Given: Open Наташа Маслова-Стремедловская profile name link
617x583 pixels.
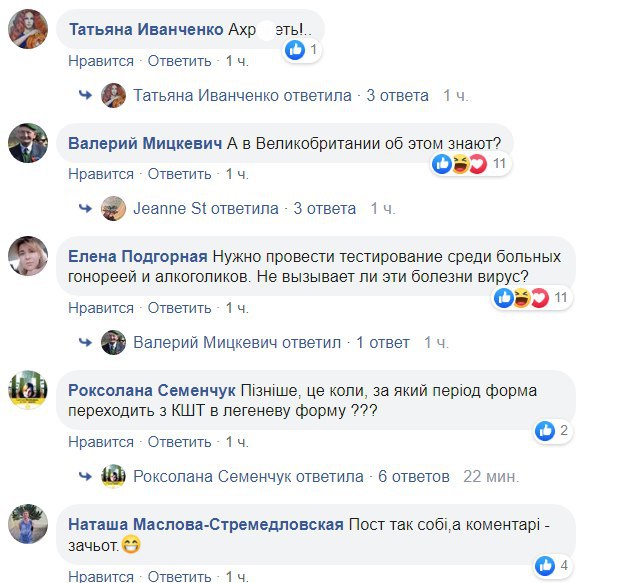Looking at the screenshot, I should click(x=206, y=524).
